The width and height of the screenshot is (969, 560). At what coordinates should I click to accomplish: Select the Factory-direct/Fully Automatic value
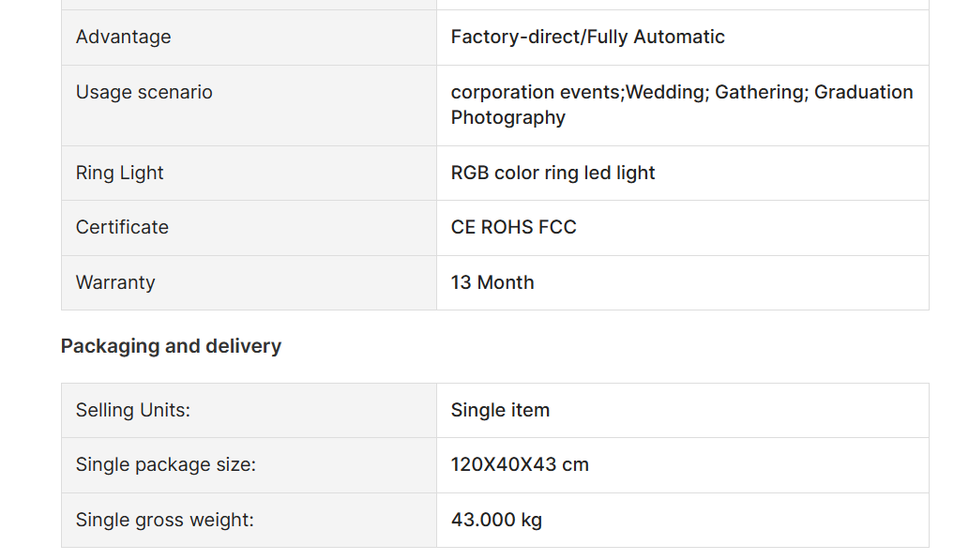[x=588, y=38]
